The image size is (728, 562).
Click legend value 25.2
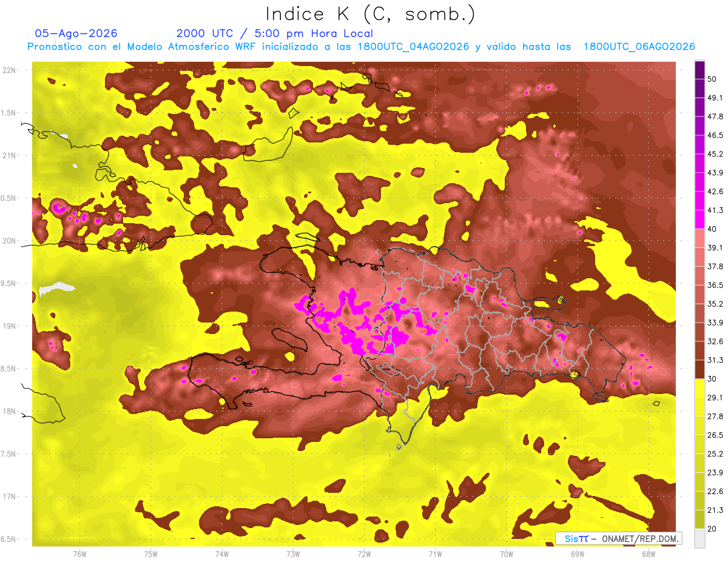click(715, 454)
